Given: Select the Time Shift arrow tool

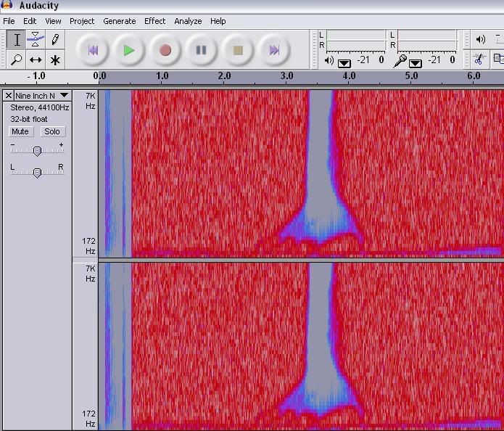Looking at the screenshot, I should [x=36, y=59].
